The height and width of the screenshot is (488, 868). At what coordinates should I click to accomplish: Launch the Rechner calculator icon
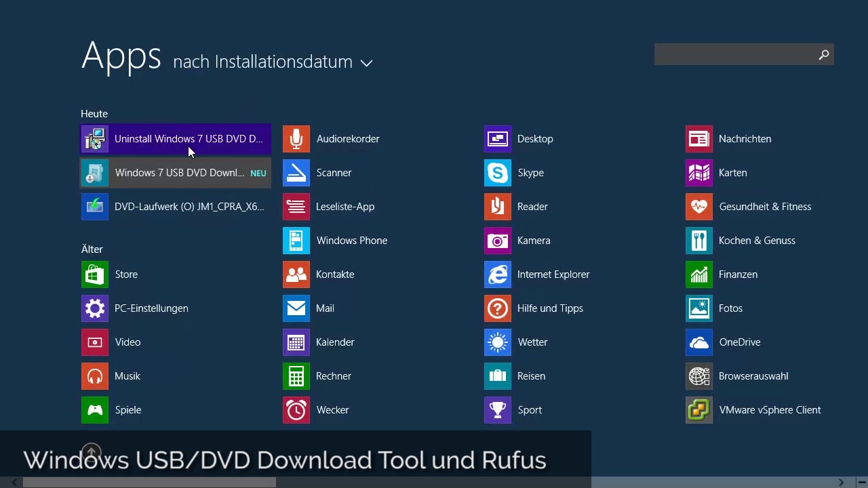[x=296, y=376]
